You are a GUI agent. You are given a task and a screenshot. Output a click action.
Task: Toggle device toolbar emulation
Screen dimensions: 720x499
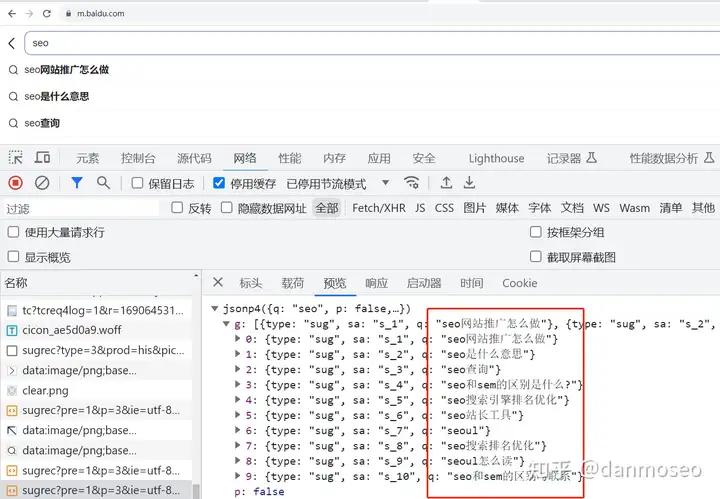(43, 158)
